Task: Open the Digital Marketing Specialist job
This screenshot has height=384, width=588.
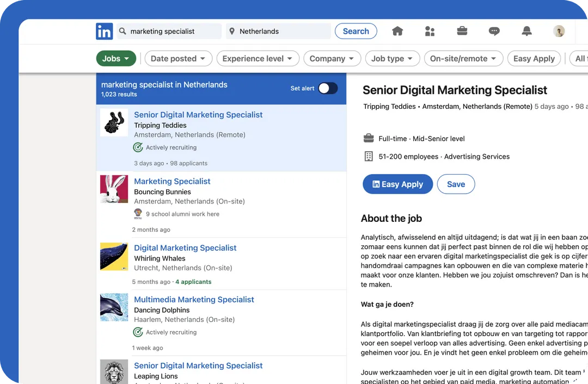Action: tap(185, 247)
